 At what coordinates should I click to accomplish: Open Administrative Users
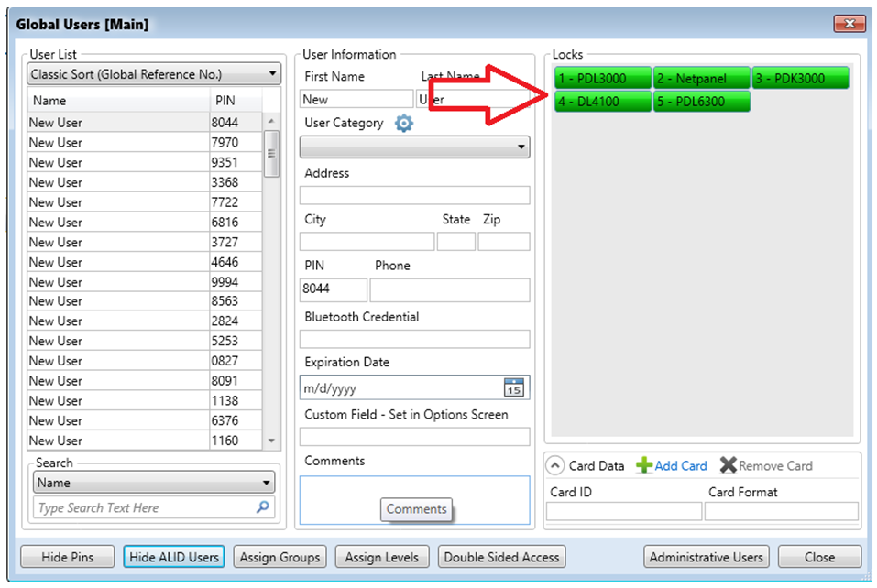[x=706, y=557]
